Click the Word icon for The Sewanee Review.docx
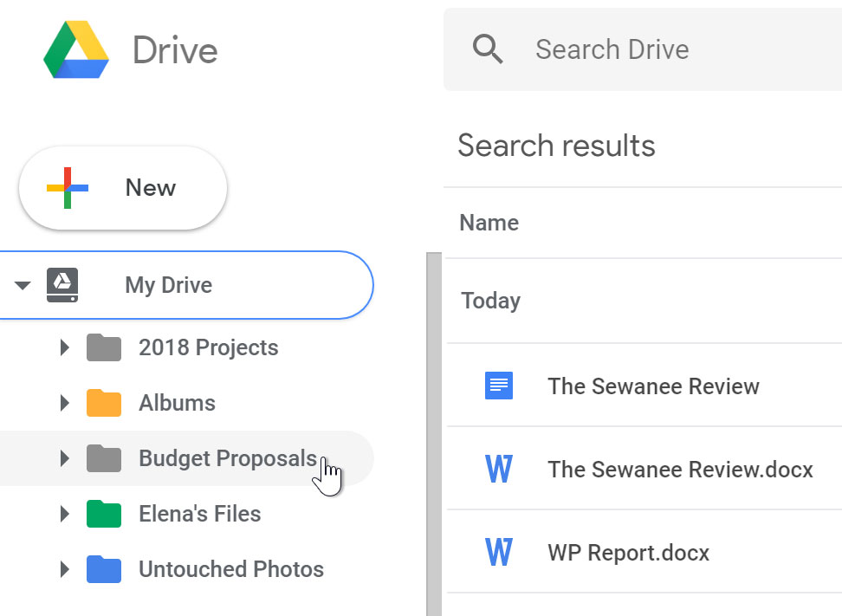The image size is (842, 616). 499,469
